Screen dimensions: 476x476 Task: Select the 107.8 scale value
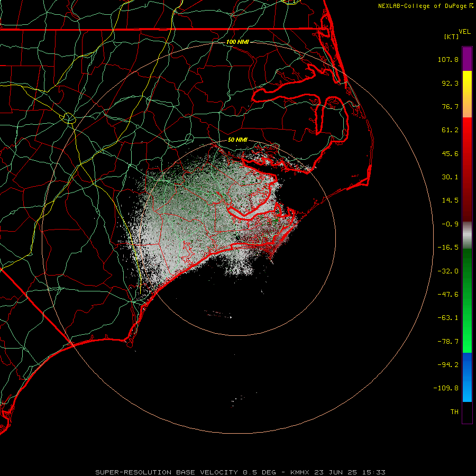pos(448,59)
